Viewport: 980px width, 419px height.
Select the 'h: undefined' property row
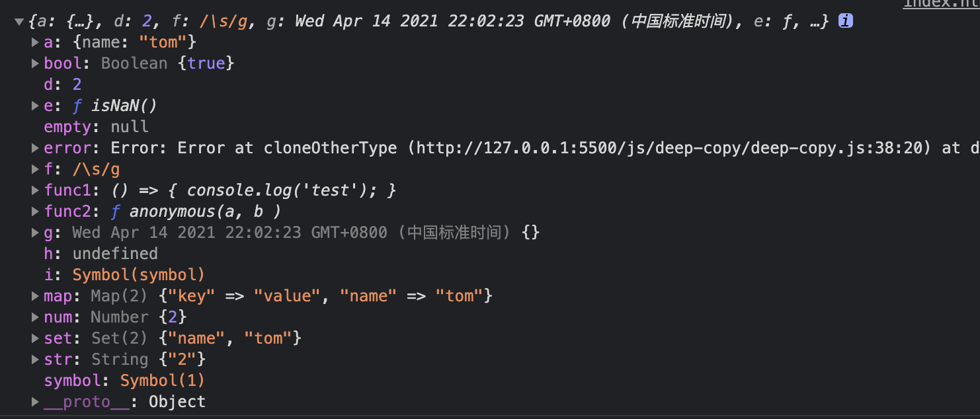tap(101, 254)
